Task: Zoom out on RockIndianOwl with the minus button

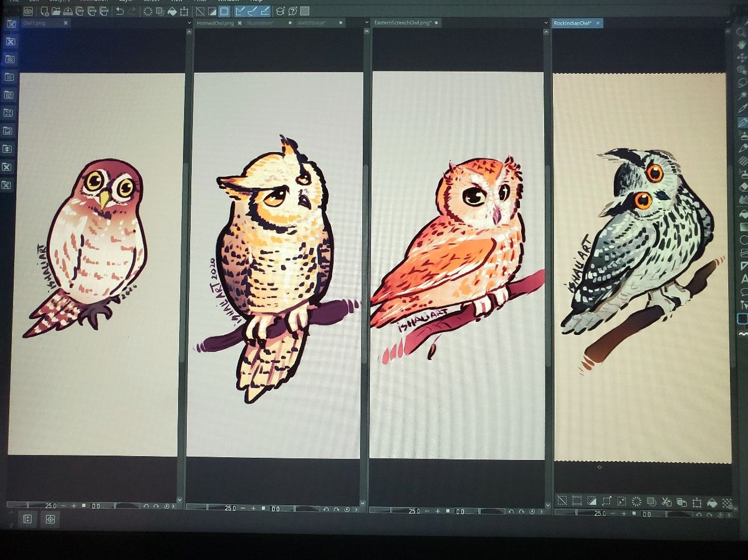Action: pos(613,514)
